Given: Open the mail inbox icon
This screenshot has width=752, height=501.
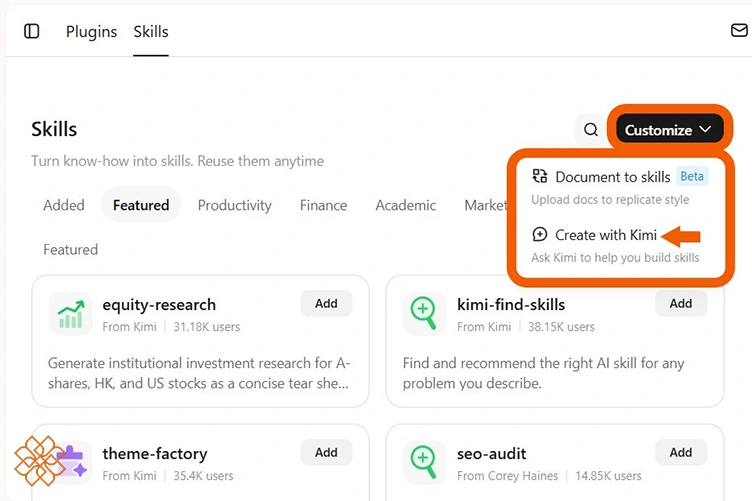Looking at the screenshot, I should [x=739, y=30].
